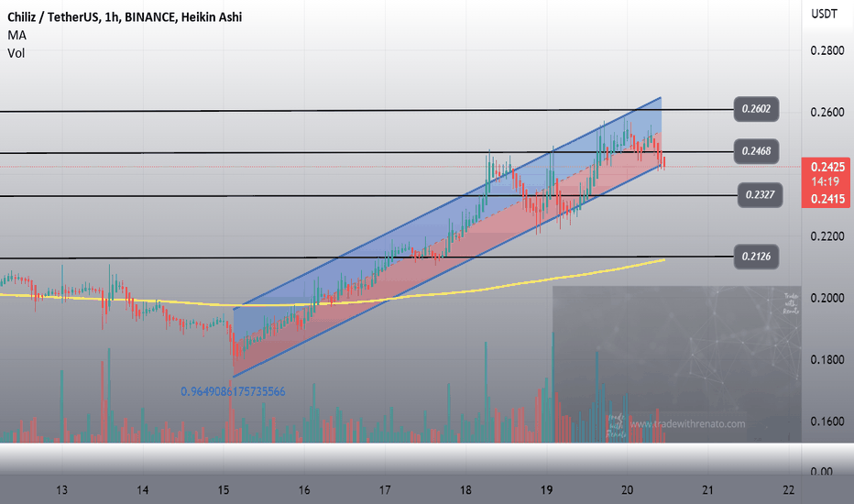Click date 21 on the time axis
Viewport: 854px width, 504px height.
[707, 490]
